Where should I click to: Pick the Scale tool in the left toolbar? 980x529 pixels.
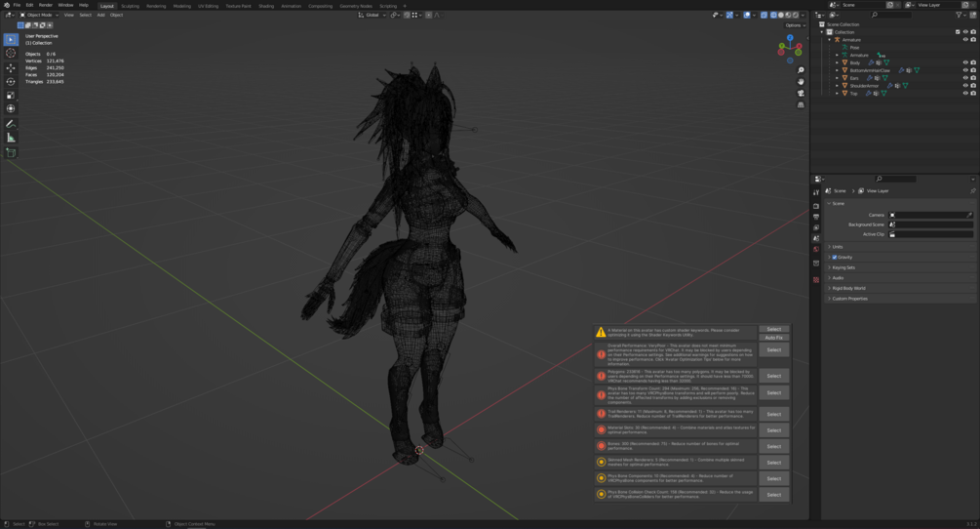click(x=11, y=95)
